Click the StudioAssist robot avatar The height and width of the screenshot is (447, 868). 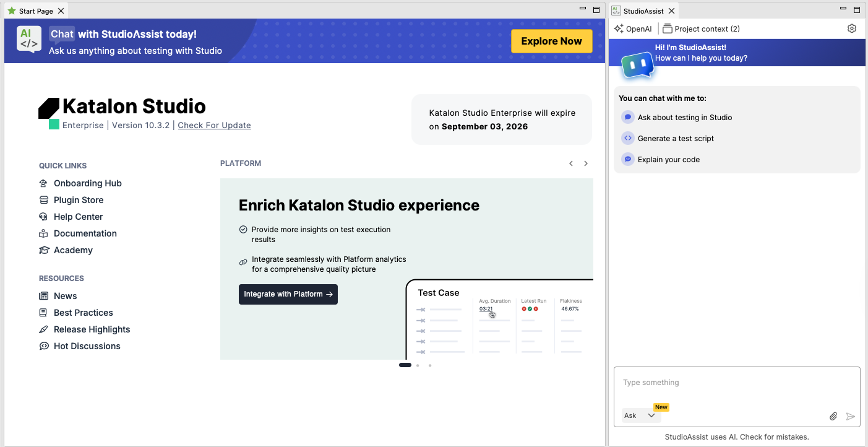637,65
